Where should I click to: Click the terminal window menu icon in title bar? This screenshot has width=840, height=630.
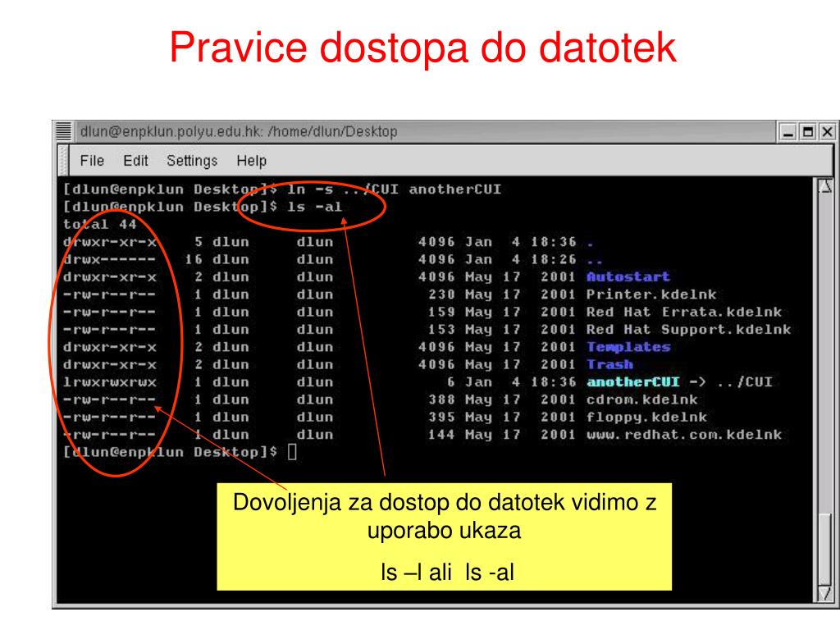coord(64,131)
